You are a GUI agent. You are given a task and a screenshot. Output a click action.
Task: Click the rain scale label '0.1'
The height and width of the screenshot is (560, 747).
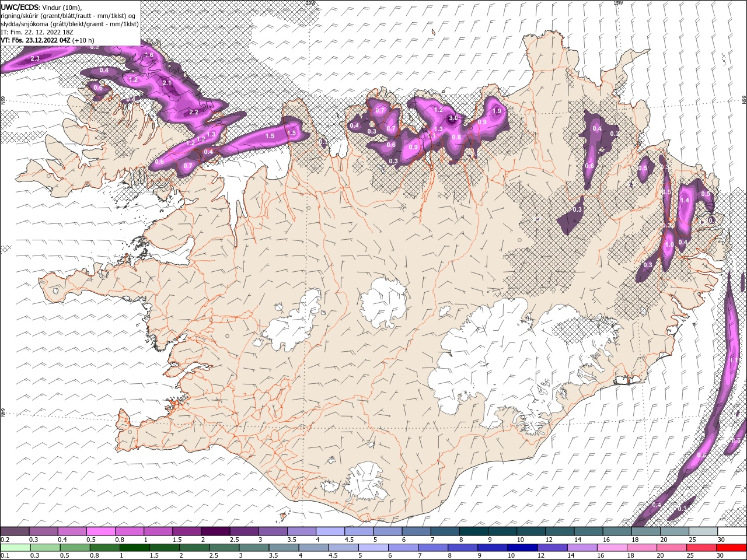click(x=5, y=556)
